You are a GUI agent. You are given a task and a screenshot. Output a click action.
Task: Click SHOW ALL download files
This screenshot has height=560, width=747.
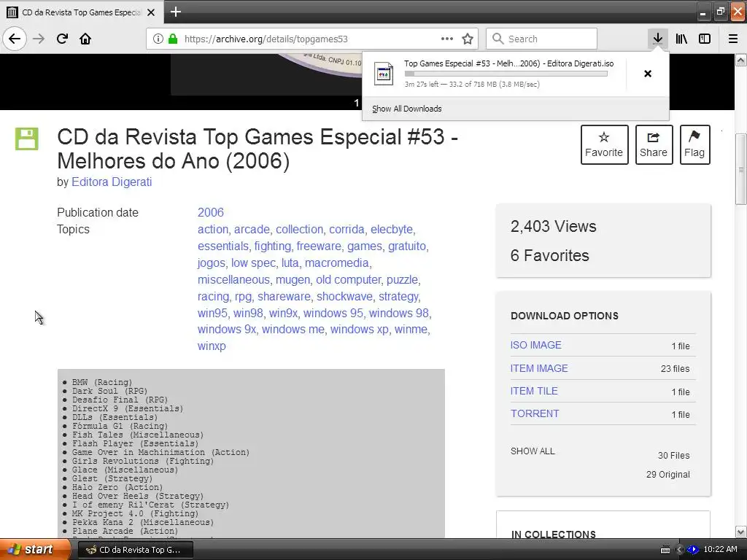tap(533, 451)
